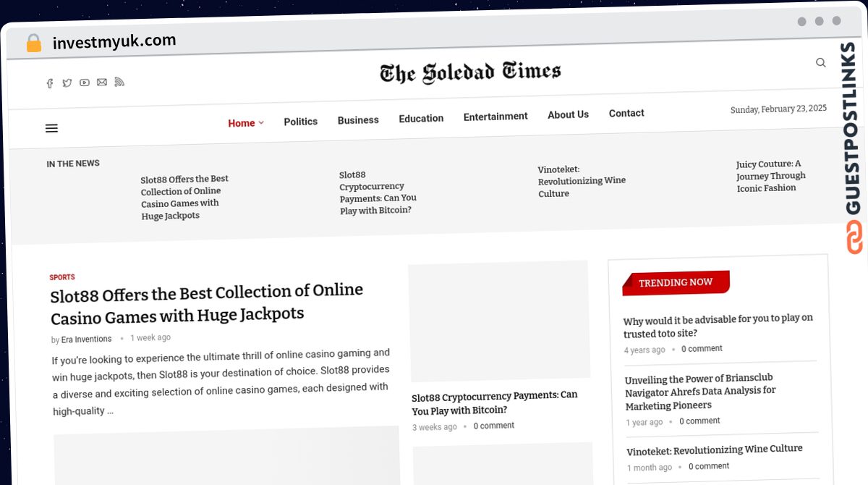Open '0 comment' under trending Vinoteket article

tap(709, 467)
